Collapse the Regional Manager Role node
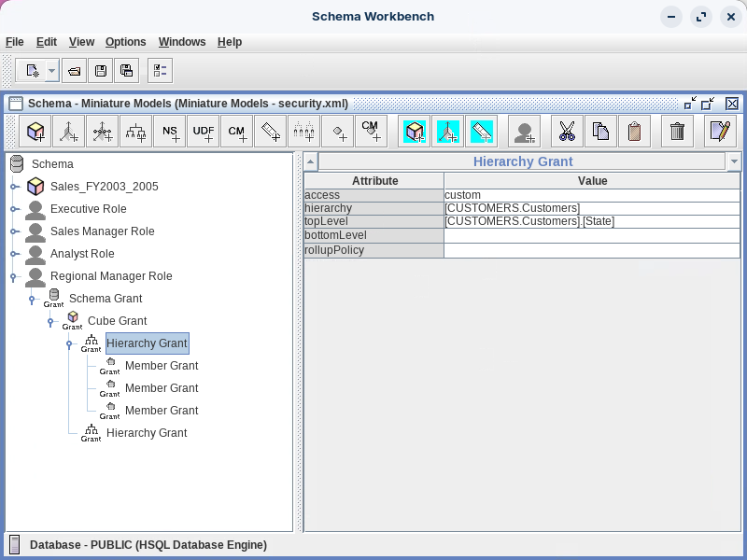The width and height of the screenshot is (747, 560). [x=14, y=276]
